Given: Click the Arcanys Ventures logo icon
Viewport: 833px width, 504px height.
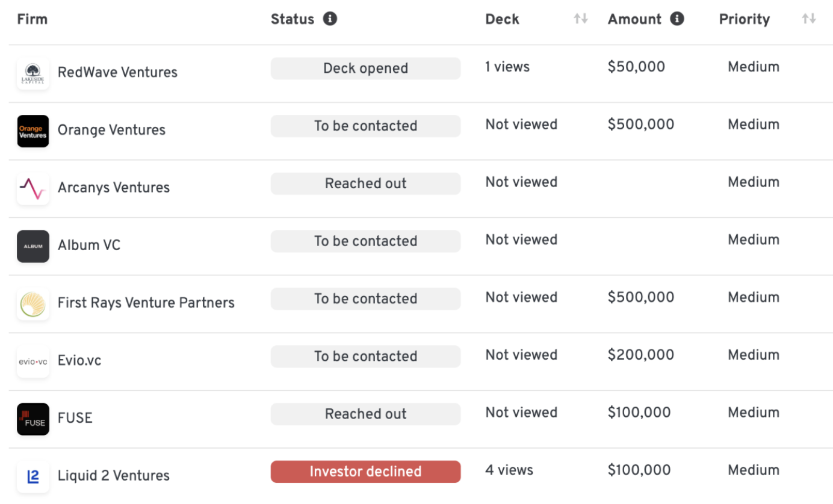Looking at the screenshot, I should coord(33,189).
